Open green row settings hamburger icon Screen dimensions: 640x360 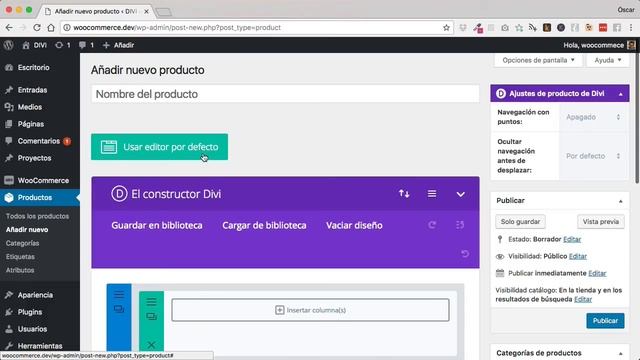pos(151,302)
